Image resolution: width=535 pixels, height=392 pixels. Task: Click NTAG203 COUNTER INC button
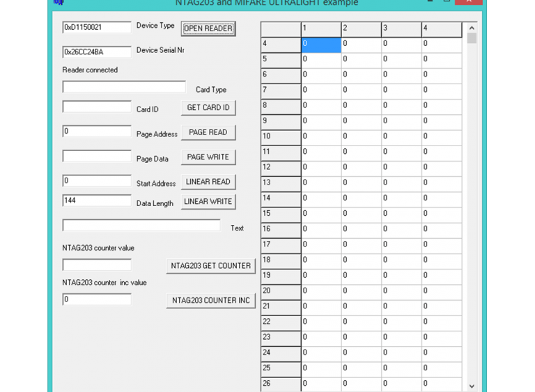[211, 301]
